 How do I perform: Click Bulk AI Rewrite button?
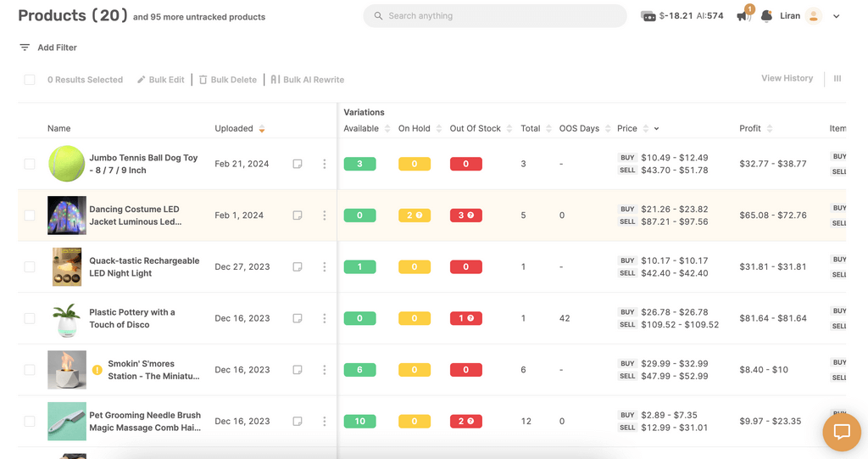(307, 80)
